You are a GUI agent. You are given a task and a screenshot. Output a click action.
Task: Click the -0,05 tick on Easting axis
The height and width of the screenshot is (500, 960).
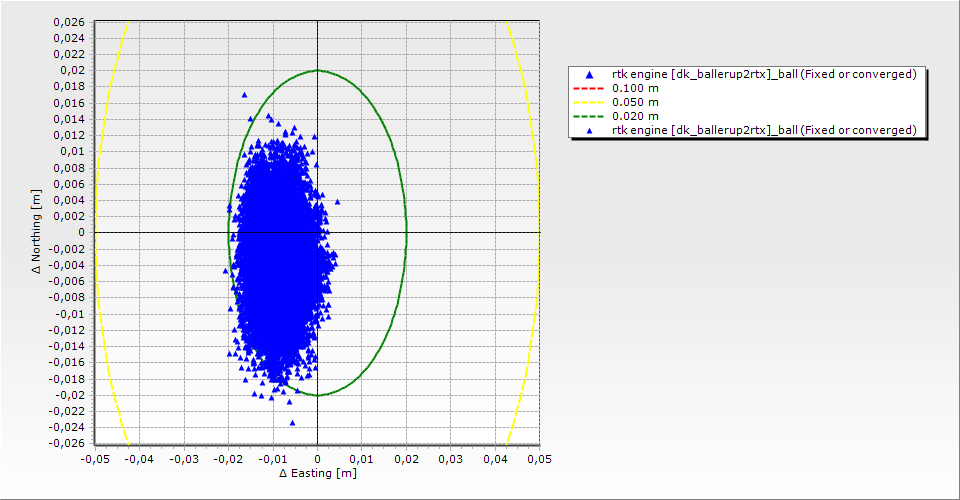95,459
